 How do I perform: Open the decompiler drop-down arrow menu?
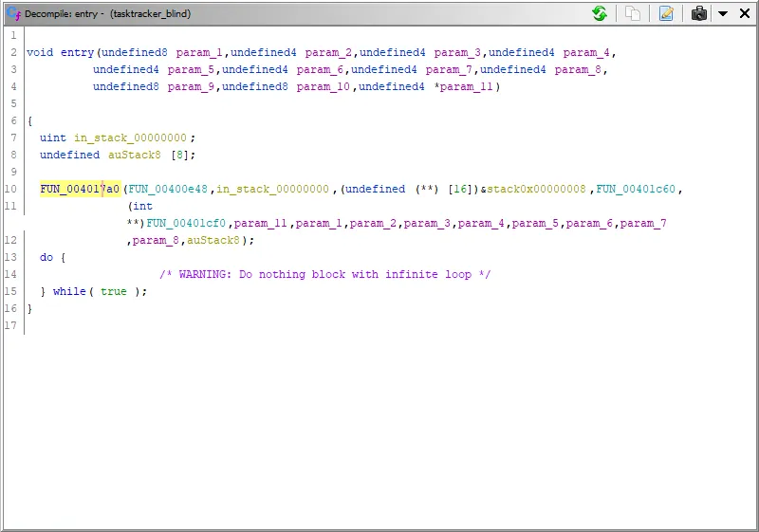point(722,13)
